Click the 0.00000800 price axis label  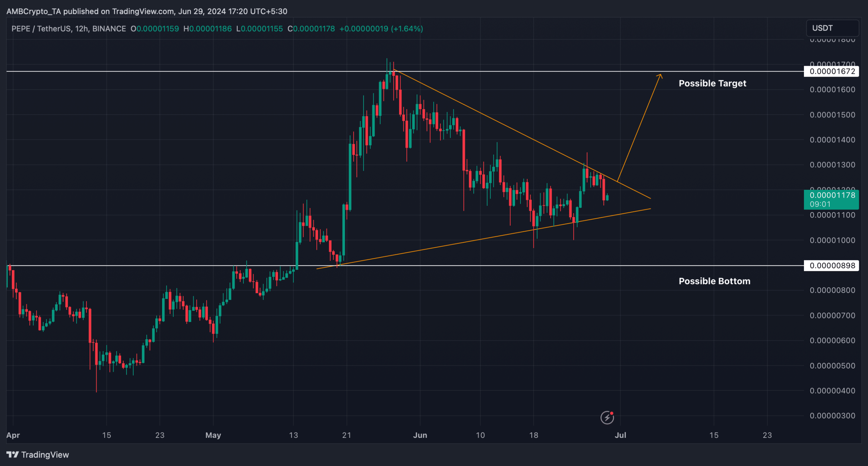(x=832, y=290)
